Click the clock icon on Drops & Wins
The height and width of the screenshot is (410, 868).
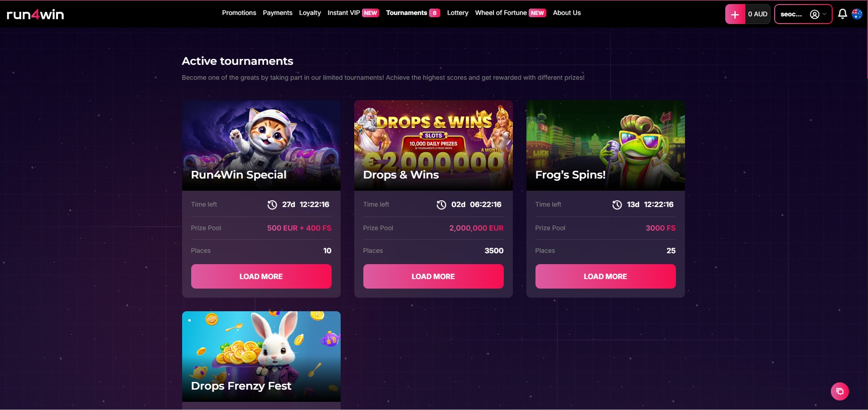pos(441,205)
